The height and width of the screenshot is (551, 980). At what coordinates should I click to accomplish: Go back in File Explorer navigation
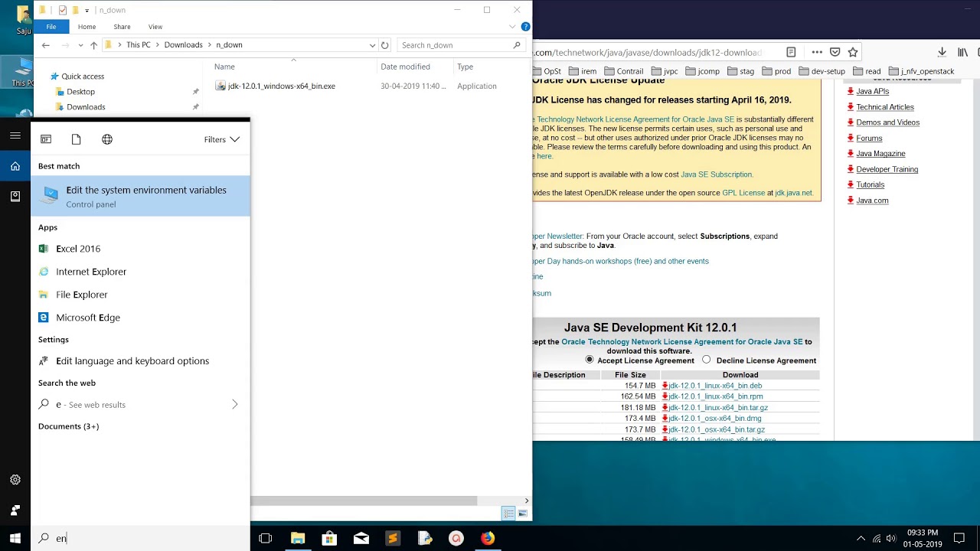coord(46,45)
